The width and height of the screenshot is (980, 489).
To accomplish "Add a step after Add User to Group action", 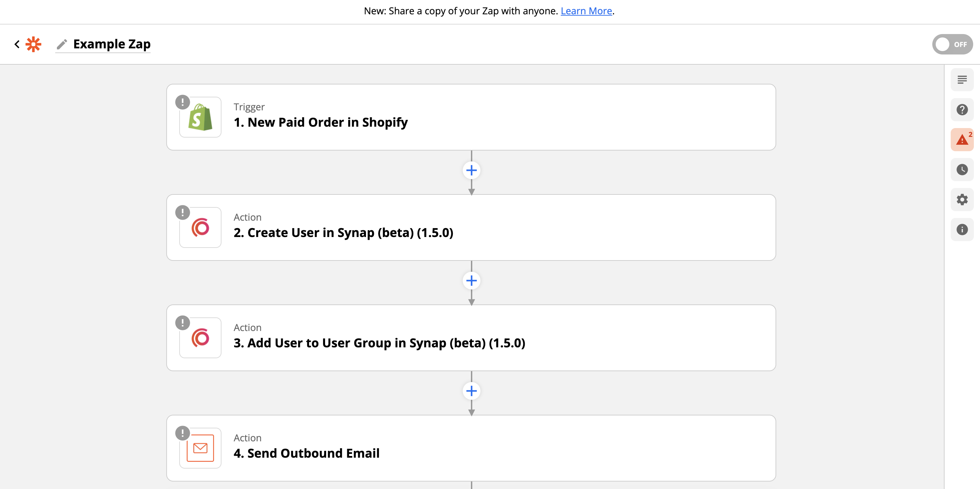I will coord(471,391).
